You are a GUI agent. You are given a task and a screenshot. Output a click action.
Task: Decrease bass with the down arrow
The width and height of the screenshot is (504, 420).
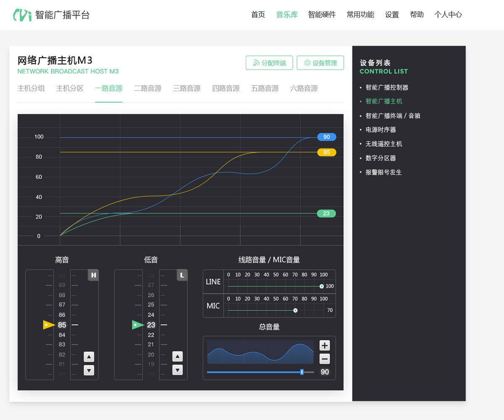pos(178,370)
